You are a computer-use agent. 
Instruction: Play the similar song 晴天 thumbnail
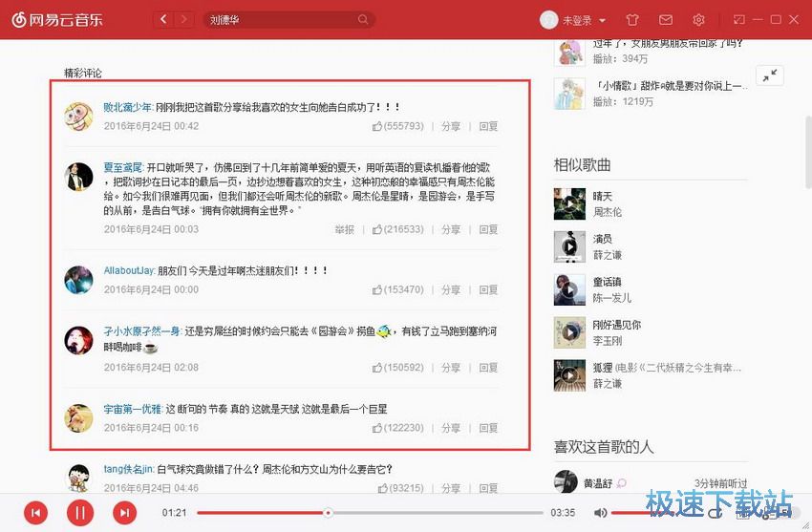coord(569,203)
